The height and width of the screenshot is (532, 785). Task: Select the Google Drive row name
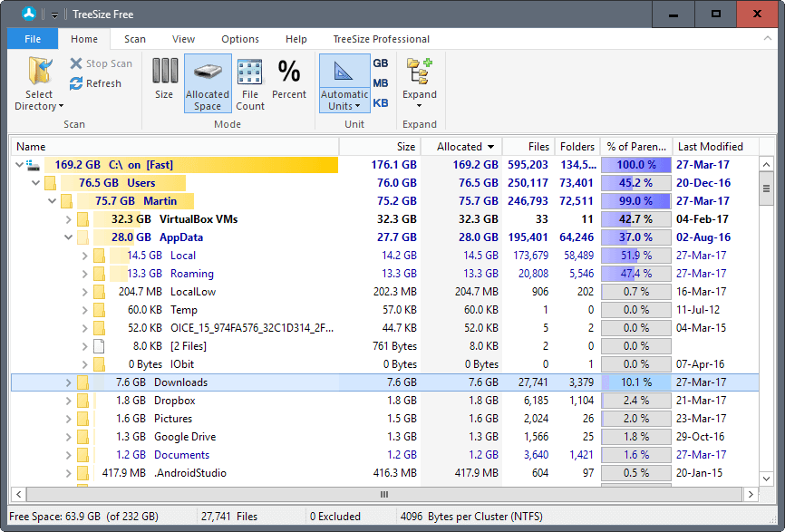(x=185, y=437)
